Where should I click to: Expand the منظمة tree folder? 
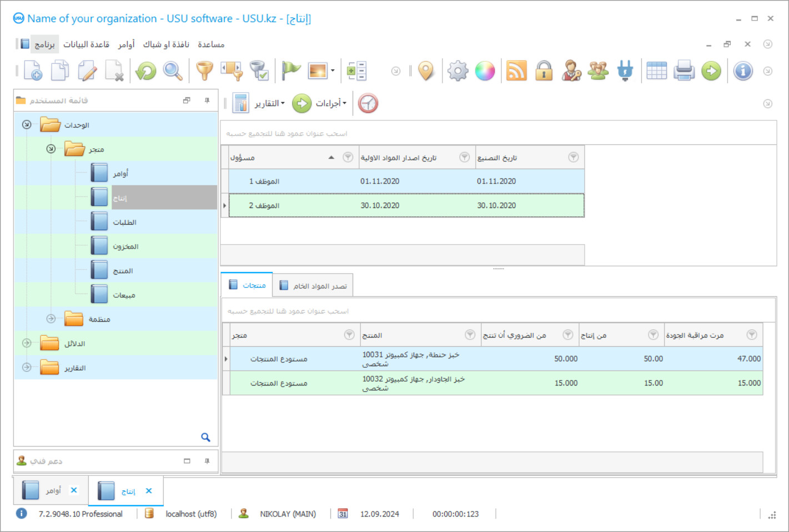[51, 319]
